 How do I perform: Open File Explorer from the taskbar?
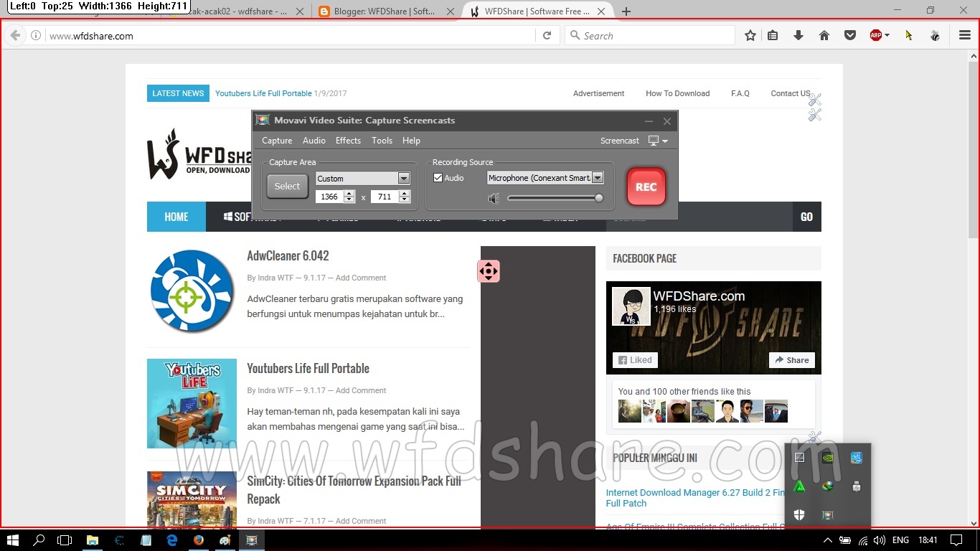click(x=93, y=540)
